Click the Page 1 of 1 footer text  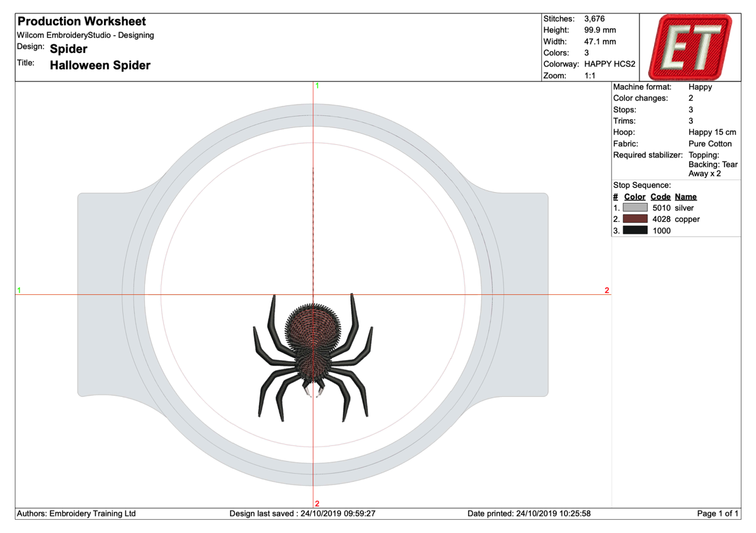[718, 514]
